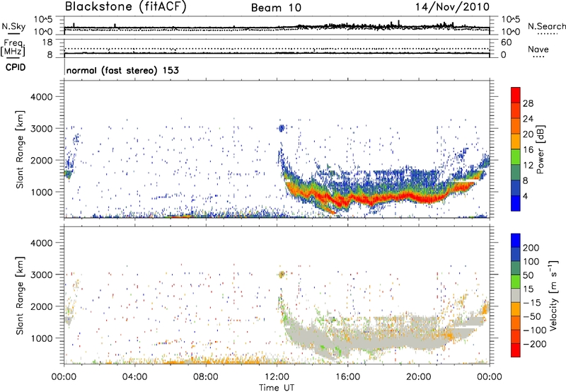
Task: Click the '16:00' time tick label
Action: (x=347, y=377)
